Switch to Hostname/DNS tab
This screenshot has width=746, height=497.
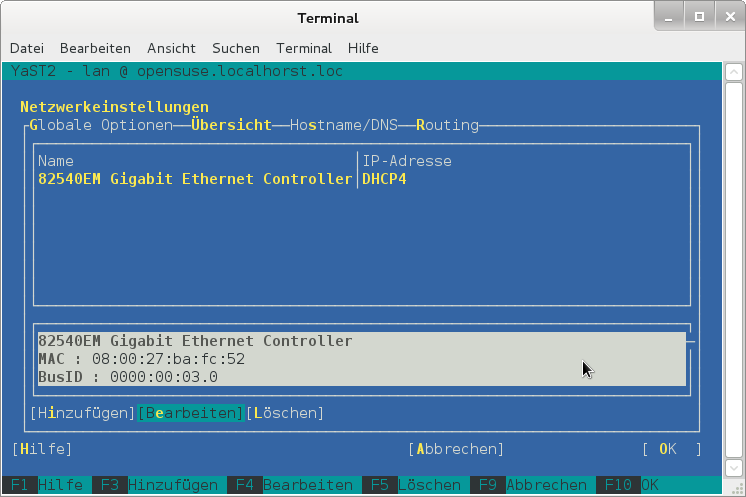(343, 125)
